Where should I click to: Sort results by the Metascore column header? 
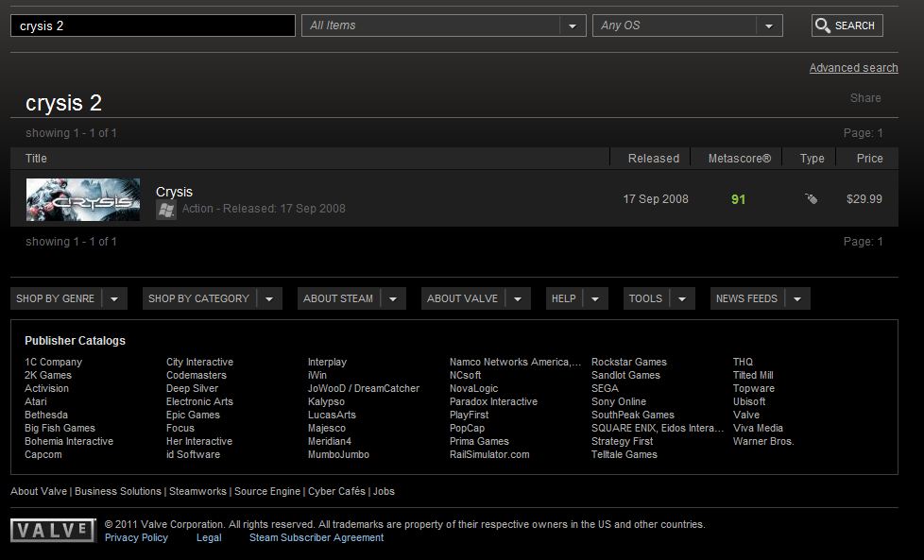(x=740, y=159)
